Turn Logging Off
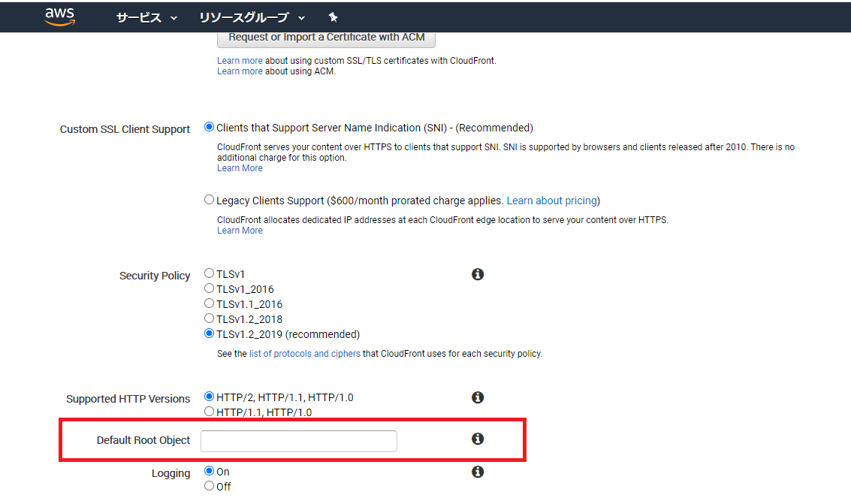This screenshot has height=504, width=851. pyautogui.click(x=209, y=486)
